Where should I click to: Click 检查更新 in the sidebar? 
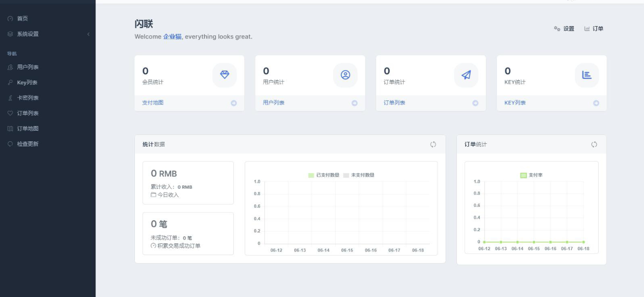(x=28, y=144)
